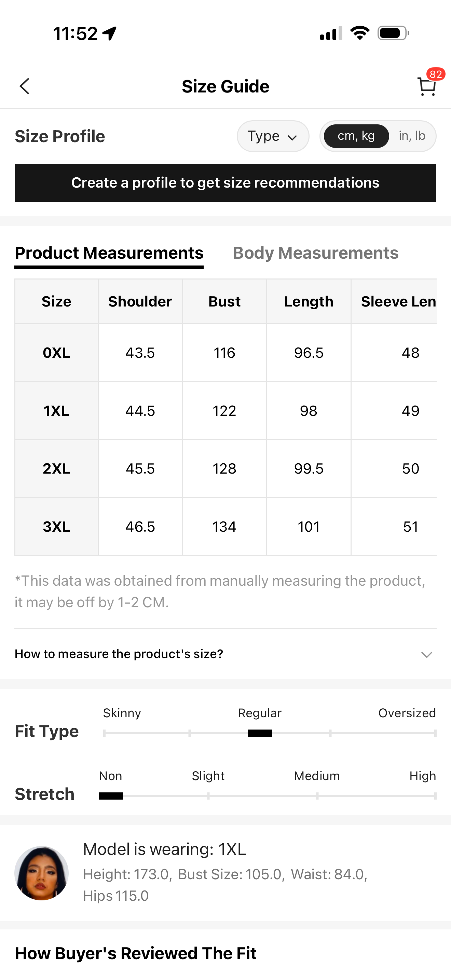451x980 pixels.
Task: Expand How to measure the product's size
Action: (225, 654)
